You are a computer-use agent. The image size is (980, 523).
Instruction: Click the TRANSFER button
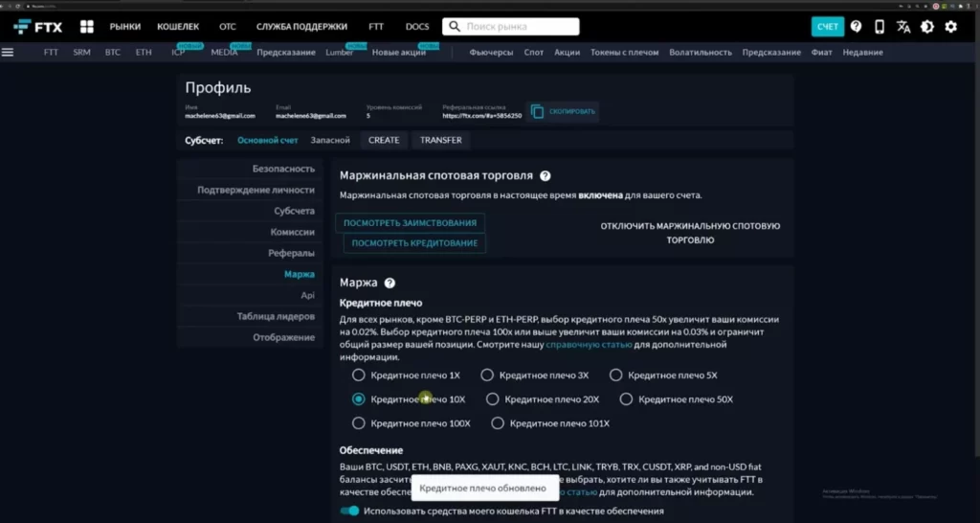(440, 140)
